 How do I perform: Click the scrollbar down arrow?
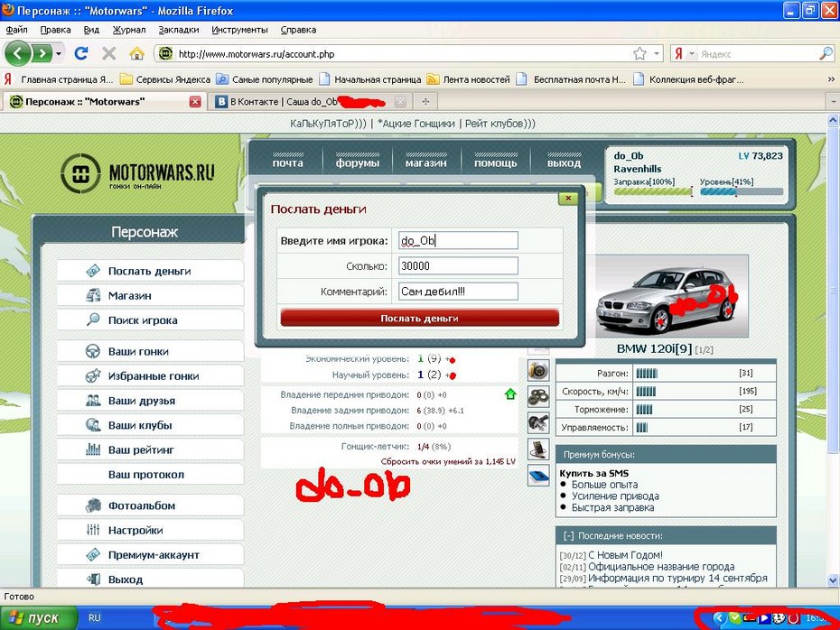pos(833,580)
